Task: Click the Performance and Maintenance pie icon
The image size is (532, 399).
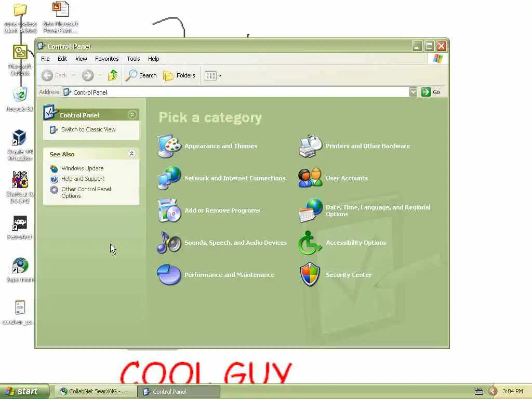Action: tap(169, 275)
